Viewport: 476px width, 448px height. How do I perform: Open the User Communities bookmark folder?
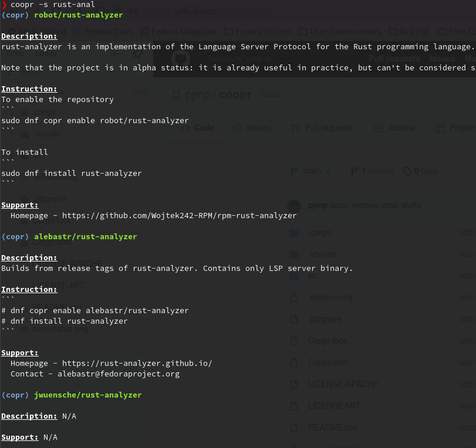click(x=339, y=32)
